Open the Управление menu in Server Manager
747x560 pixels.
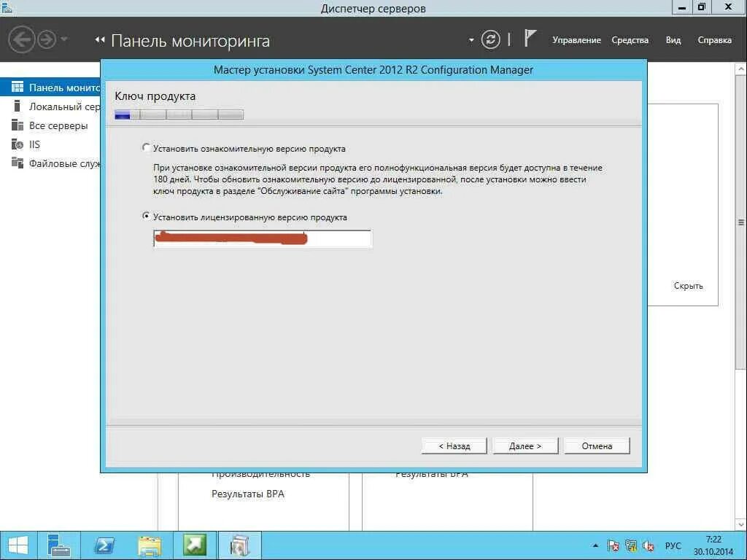(x=576, y=41)
